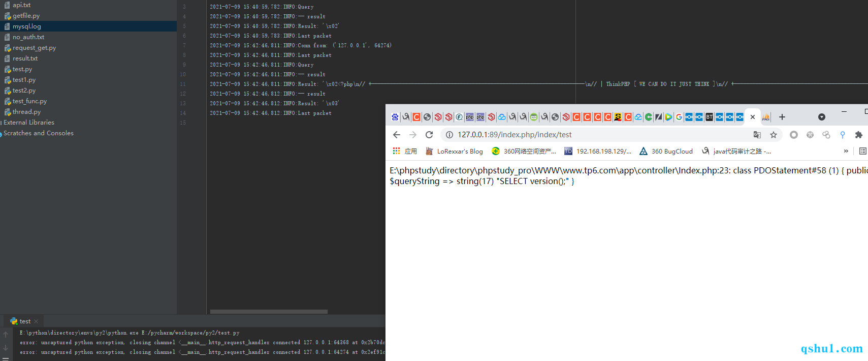Image resolution: width=868 pixels, height=361 pixels.
Task: Open the Chrome reading list
Action: click(863, 151)
